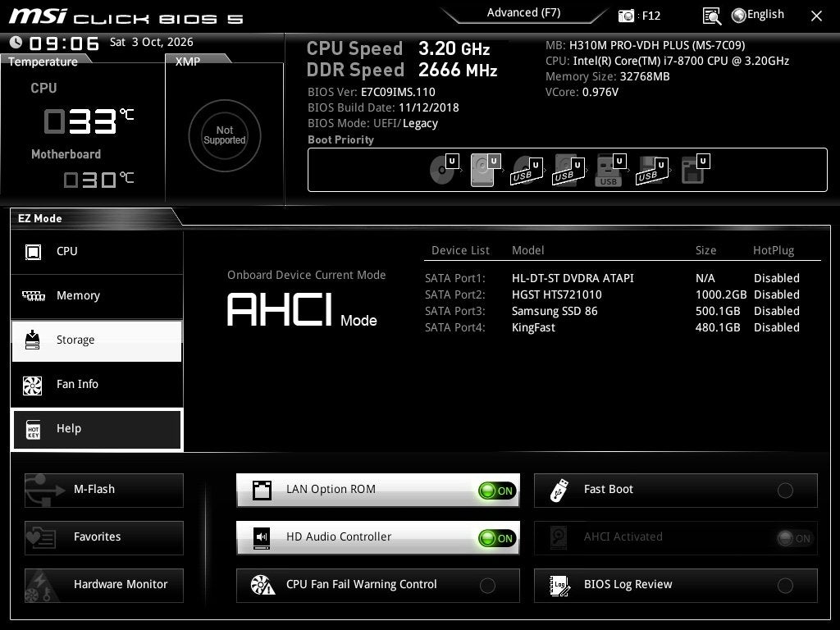Image resolution: width=840 pixels, height=630 pixels.
Task: Click the 1000.2GB size value
Action: tap(721, 294)
